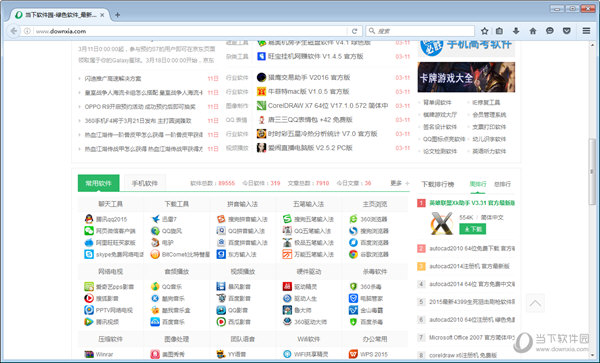Click the browser back arrow button
600x363 pixels.
pos(14,31)
